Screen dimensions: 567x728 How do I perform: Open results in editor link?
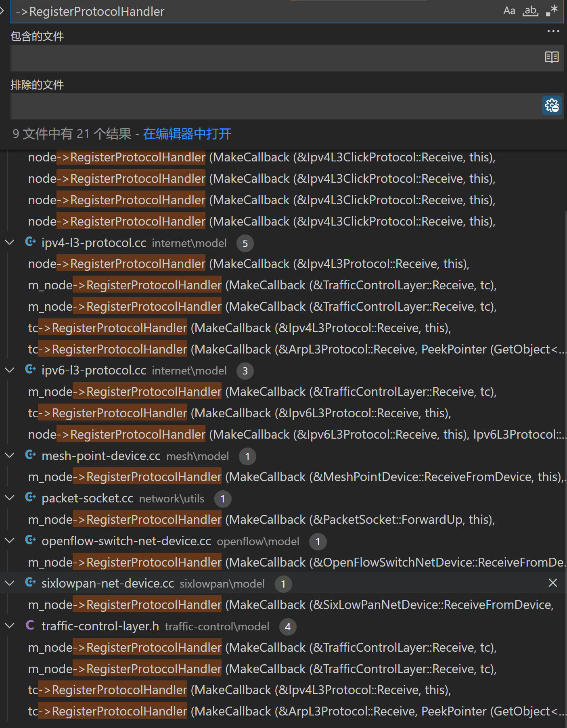(187, 134)
